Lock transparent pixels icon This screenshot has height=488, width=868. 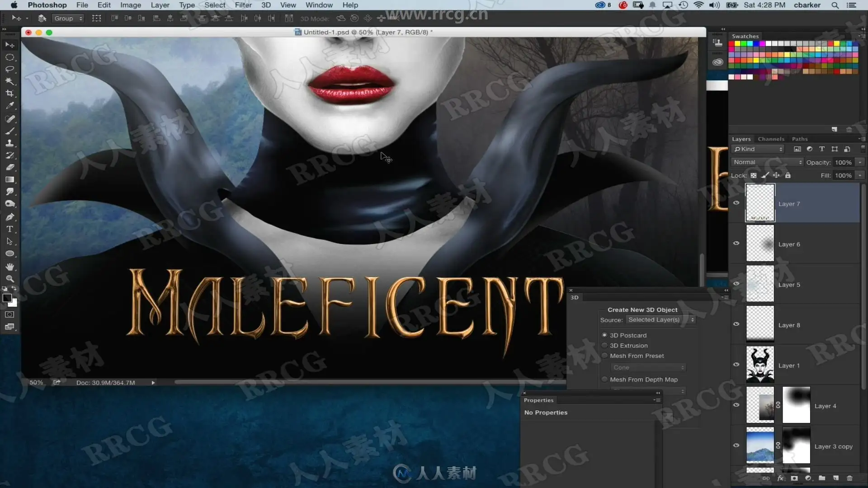[x=753, y=175]
